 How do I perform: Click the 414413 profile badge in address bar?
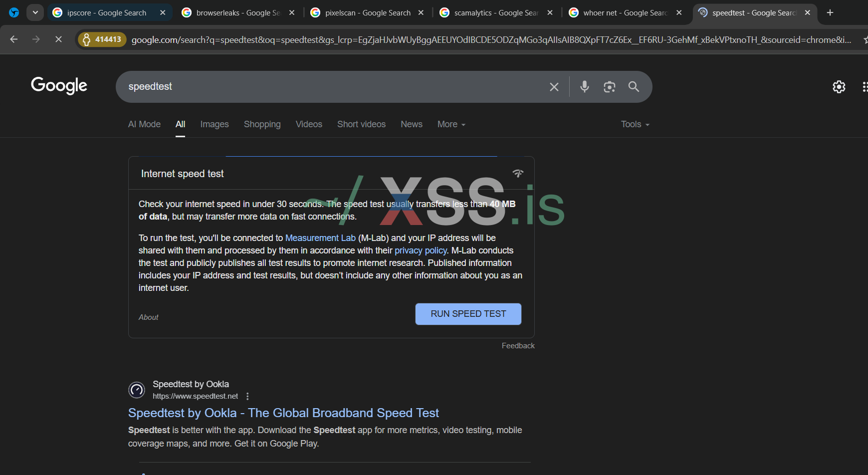coord(102,39)
